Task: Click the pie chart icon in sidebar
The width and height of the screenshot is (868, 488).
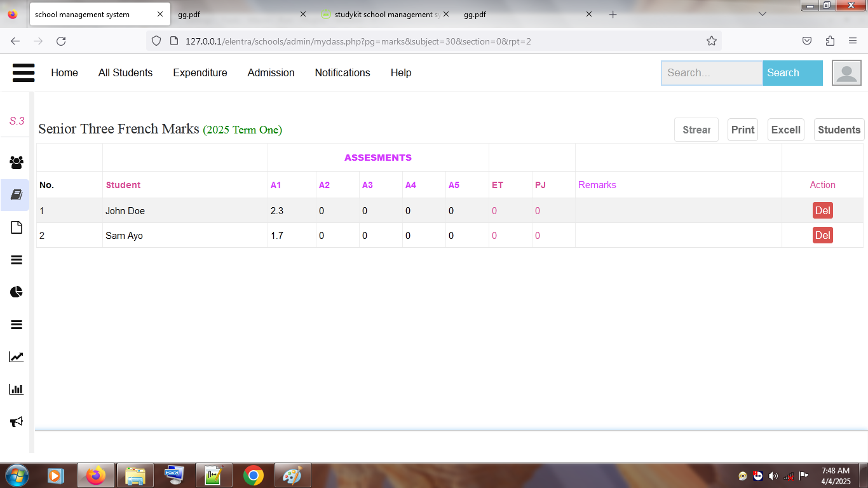Action: pyautogui.click(x=15, y=292)
